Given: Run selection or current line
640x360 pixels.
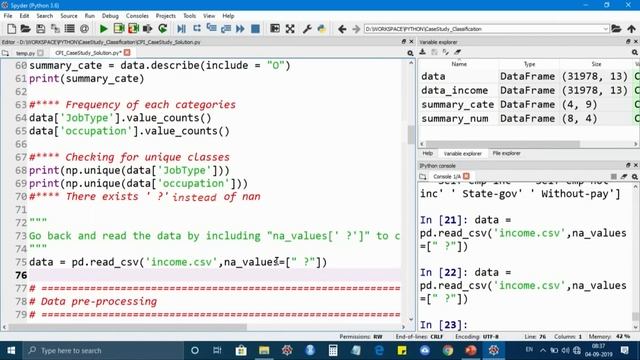Looking at the screenshot, I should (148, 29).
